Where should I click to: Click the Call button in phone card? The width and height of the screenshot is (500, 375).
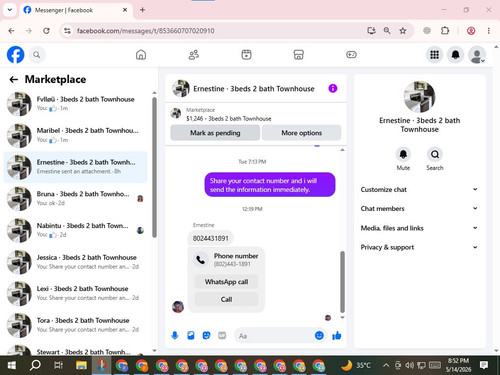click(x=226, y=299)
